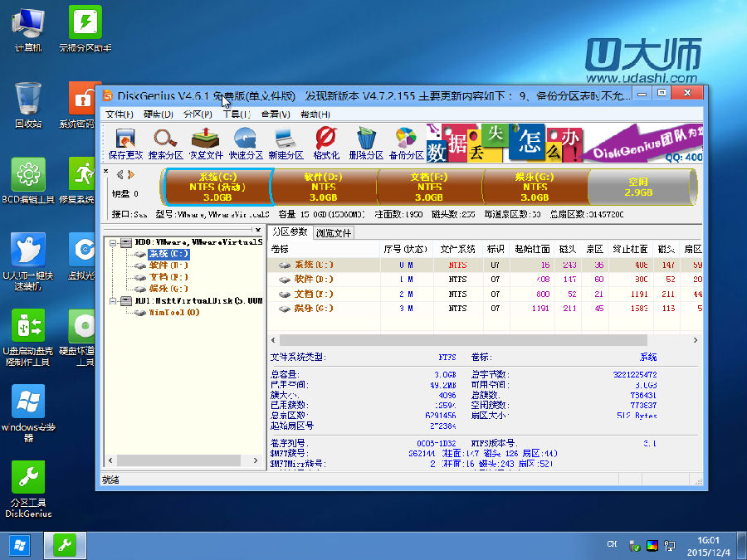Image resolution: width=747 pixels, height=560 pixels.
Task: Open the 回收站 recycle bin icon
Action: pyautogui.click(x=28, y=105)
